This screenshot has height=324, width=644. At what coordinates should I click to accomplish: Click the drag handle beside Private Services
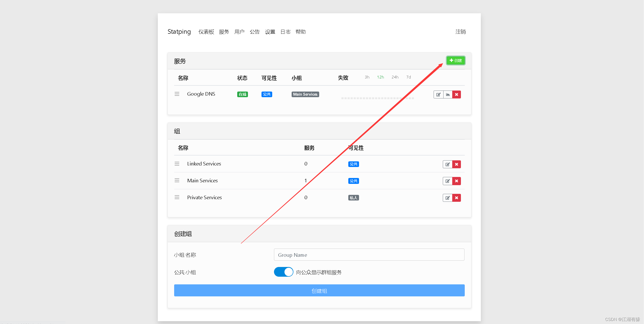pos(177,197)
